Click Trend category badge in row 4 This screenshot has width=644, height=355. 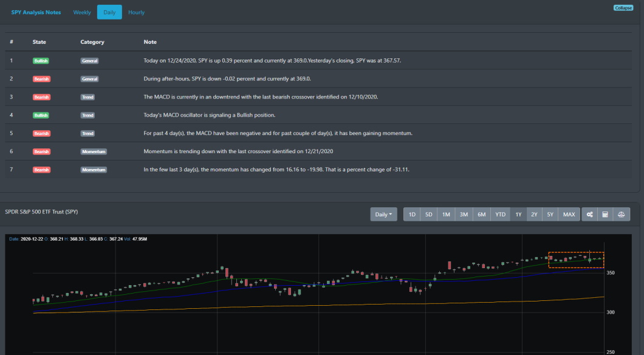(x=87, y=115)
